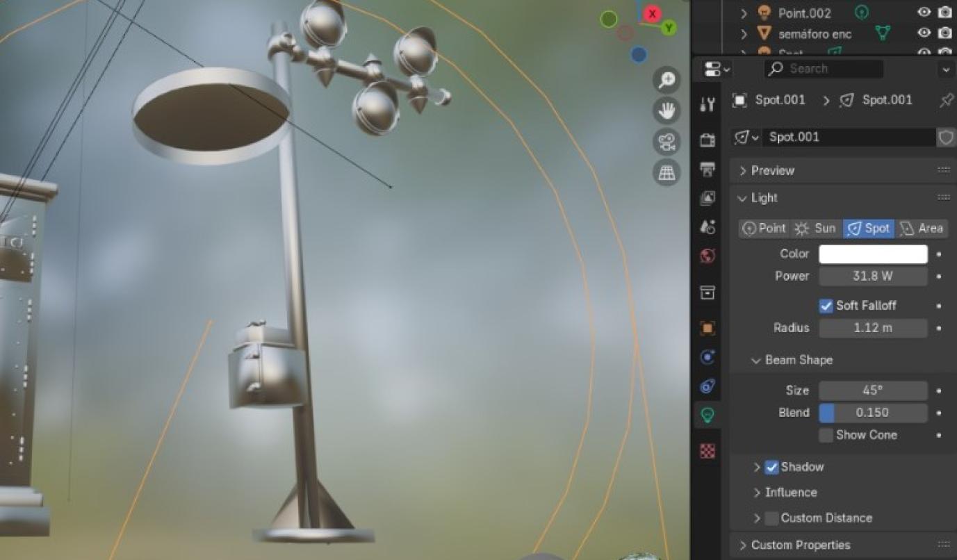957x560 pixels.
Task: Click the Power 31.8 W field
Action: click(x=873, y=277)
